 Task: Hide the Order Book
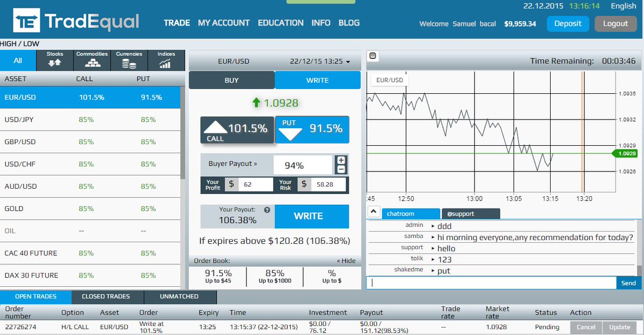coord(346,261)
